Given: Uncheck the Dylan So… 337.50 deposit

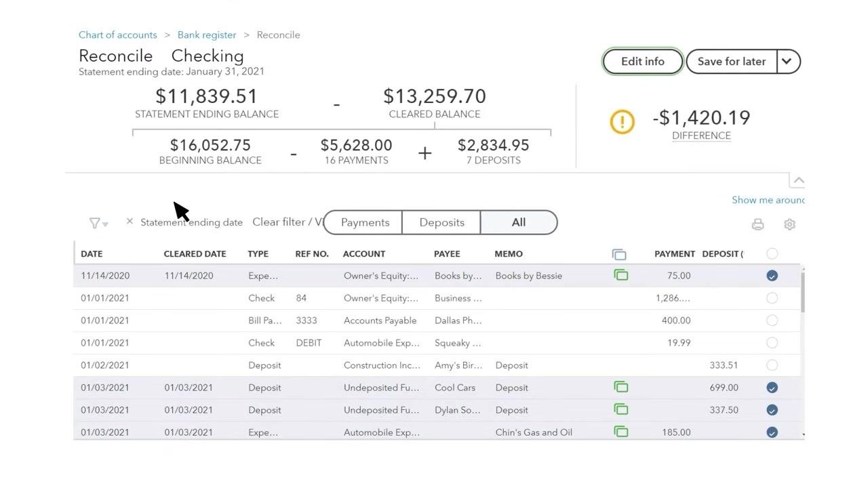Looking at the screenshot, I should click(772, 410).
